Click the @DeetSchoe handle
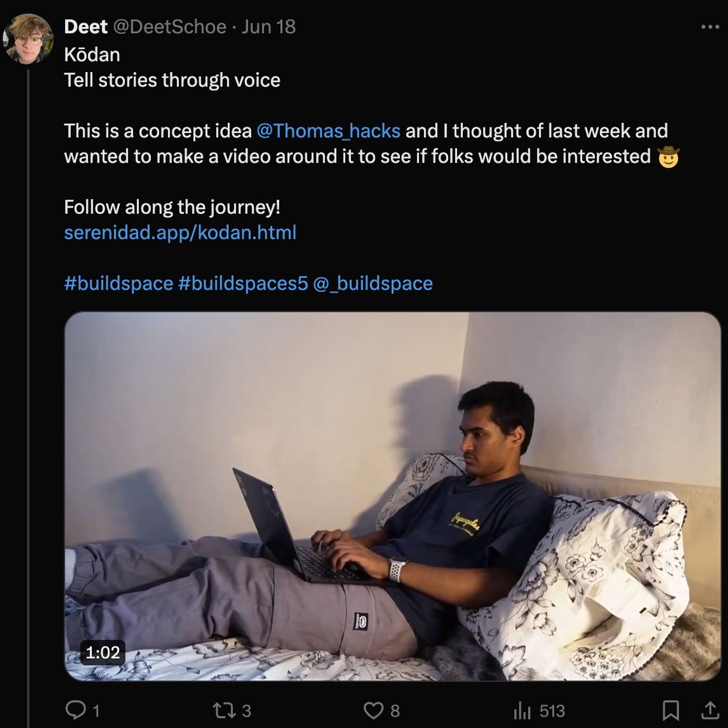The height and width of the screenshot is (728, 728). coord(170,27)
